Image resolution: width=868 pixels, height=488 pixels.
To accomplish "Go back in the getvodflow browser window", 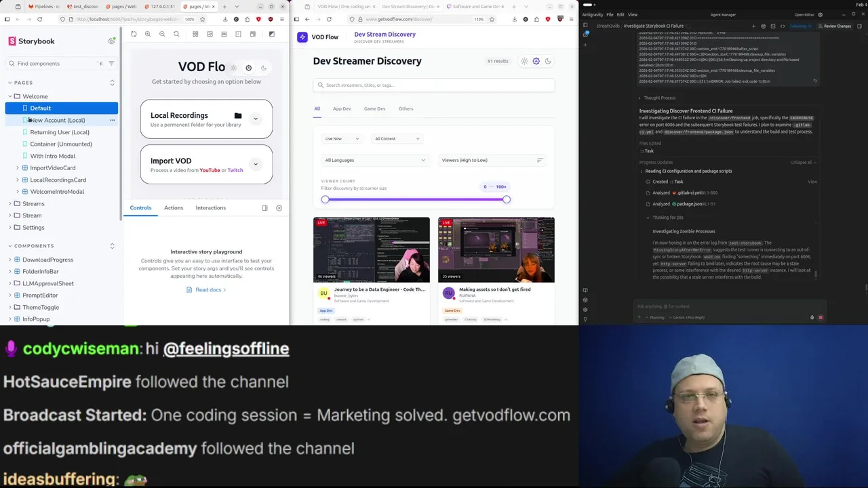I will [x=307, y=19].
